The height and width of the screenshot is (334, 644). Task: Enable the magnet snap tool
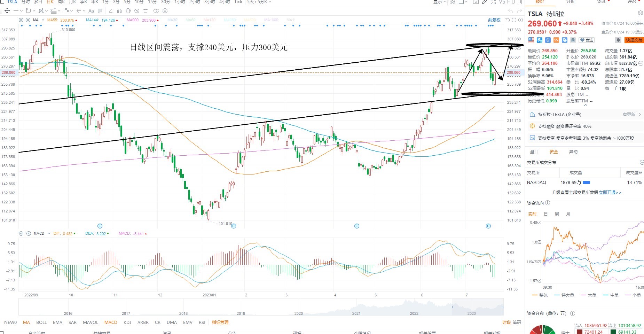tap(119, 11)
